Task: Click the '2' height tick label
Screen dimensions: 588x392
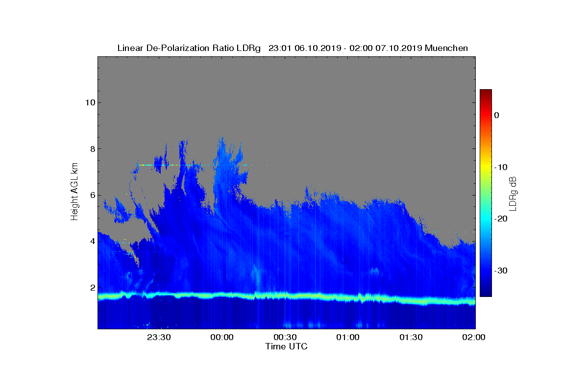Action: pyautogui.click(x=92, y=288)
